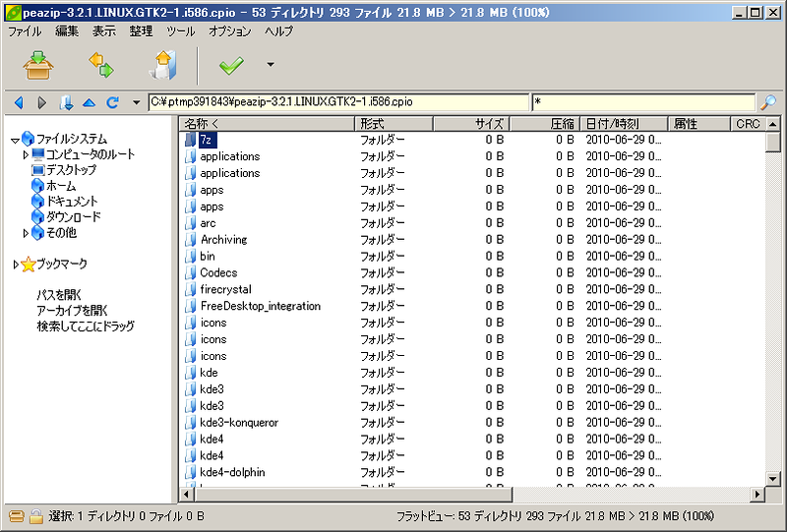The height and width of the screenshot is (532, 787).
Task: Click the green checkmark Test icon
Action: [x=231, y=65]
